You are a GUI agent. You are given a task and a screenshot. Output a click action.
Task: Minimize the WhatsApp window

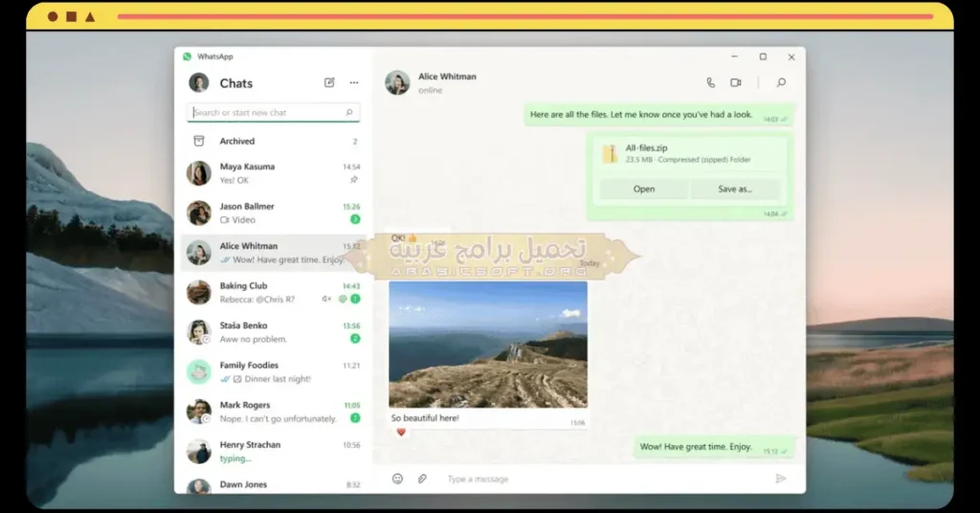[x=734, y=56]
